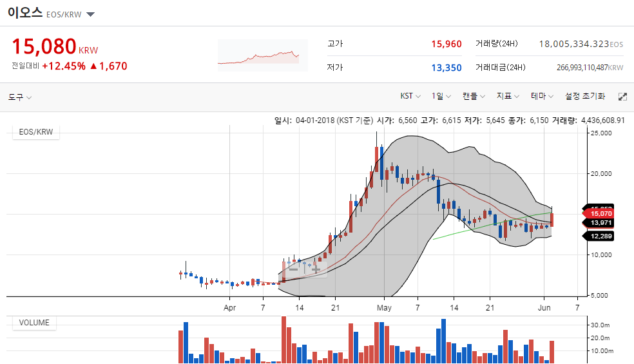Viewport: 634px width, 364px height.
Task: Open the 테마 theme dropdown
Action: coord(543,96)
